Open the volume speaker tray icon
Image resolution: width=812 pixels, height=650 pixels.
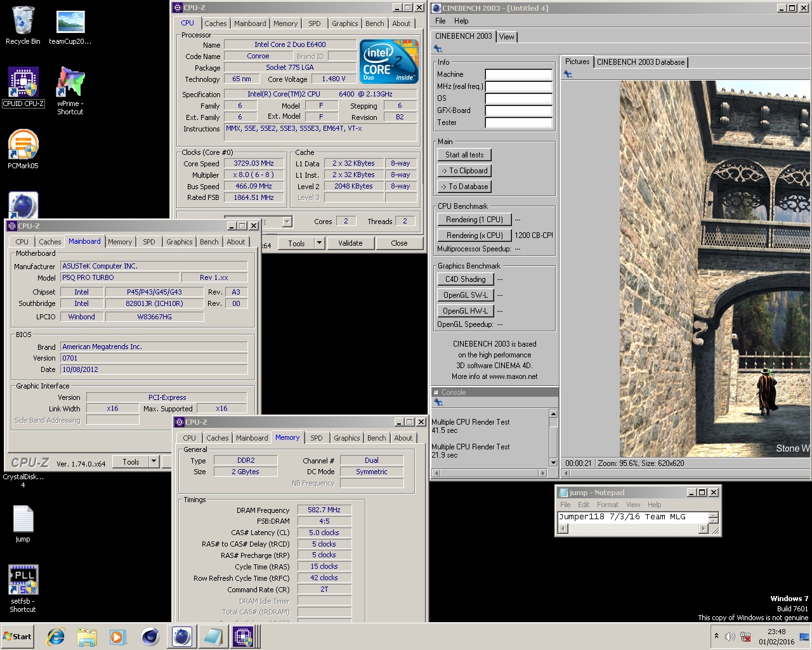[x=730, y=637]
